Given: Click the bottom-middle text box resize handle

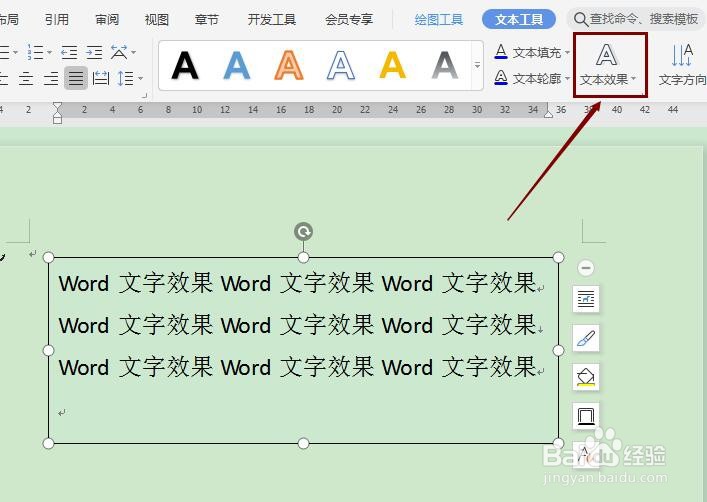Looking at the screenshot, I should [303, 443].
